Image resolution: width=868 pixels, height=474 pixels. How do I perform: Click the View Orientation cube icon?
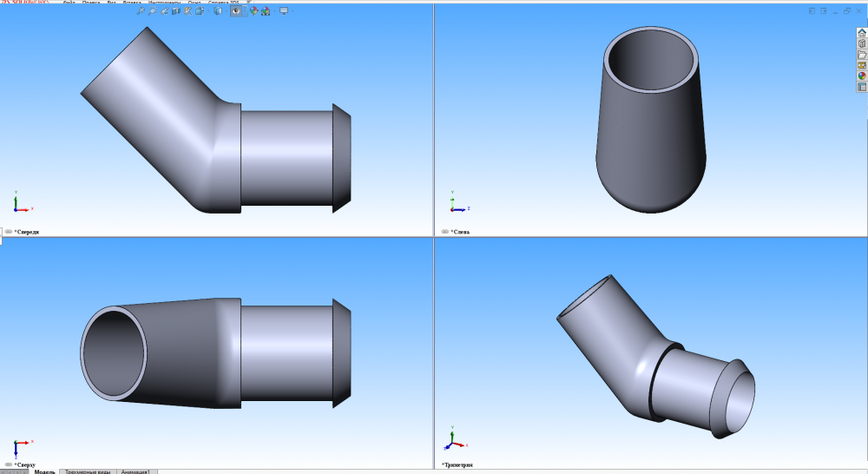point(200,10)
